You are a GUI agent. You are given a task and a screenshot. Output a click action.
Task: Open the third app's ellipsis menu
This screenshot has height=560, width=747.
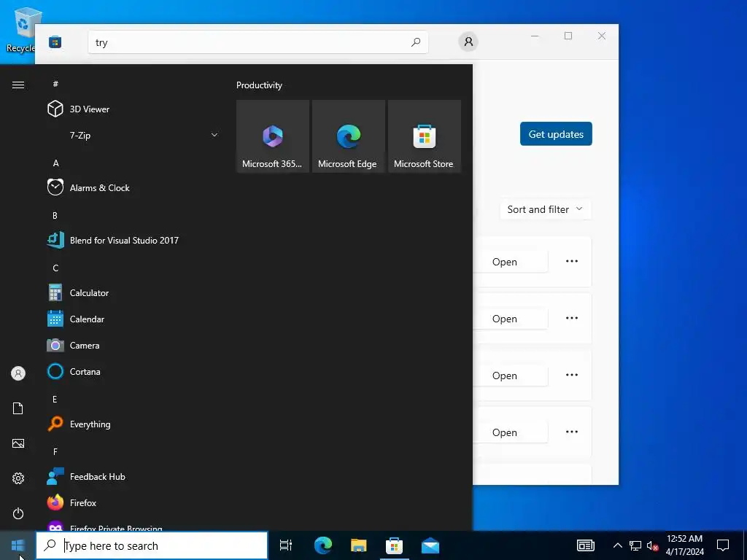tap(572, 375)
